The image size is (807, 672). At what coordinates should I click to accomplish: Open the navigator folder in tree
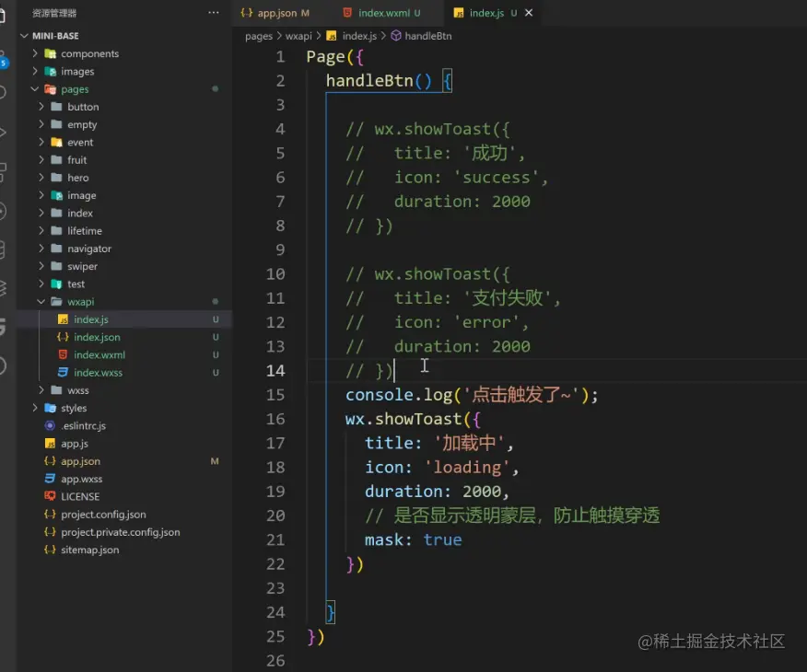89,249
